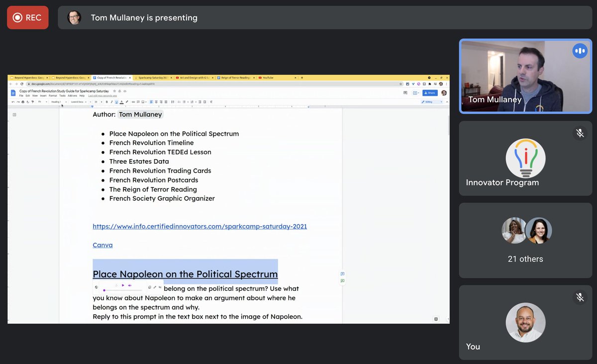
Task: Play the audio player in the document
Action: (123, 285)
